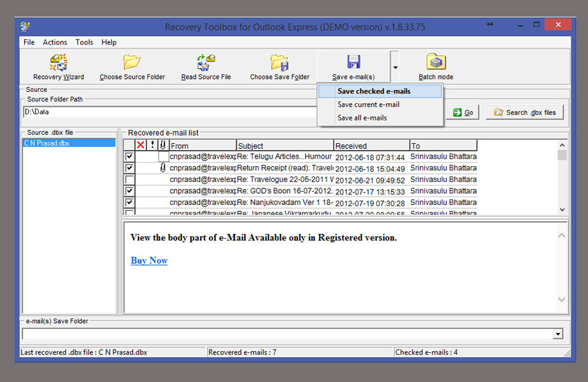Open the Tools menu
Image resolution: width=588 pixels, height=382 pixels.
[84, 42]
